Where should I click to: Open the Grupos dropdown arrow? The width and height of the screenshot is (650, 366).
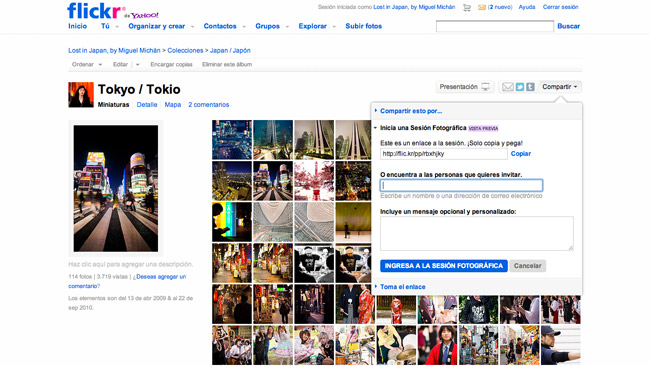287,27
